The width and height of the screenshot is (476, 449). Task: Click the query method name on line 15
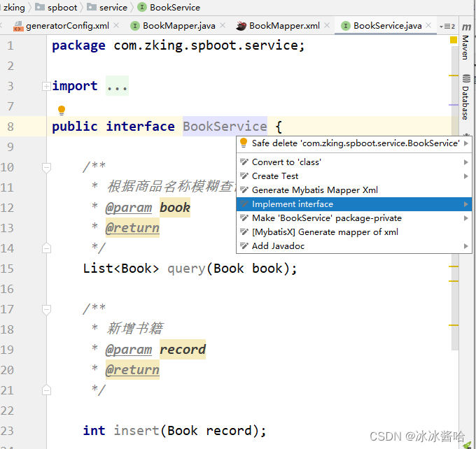click(187, 269)
